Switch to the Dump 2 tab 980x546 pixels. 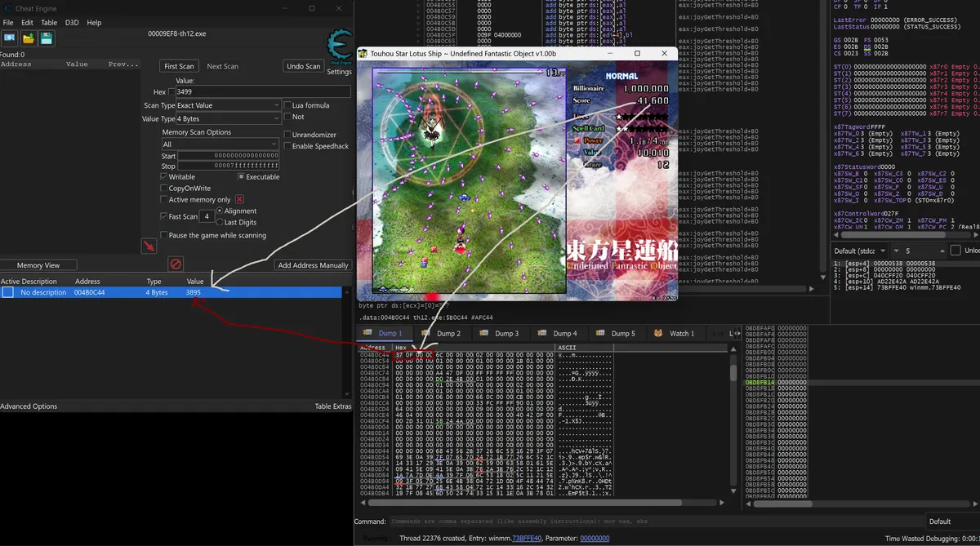coord(442,333)
